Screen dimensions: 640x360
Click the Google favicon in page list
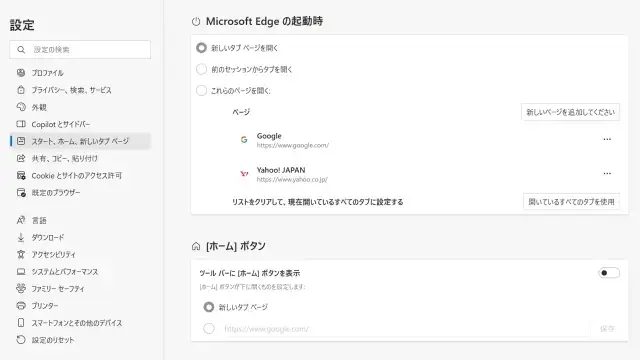click(x=244, y=140)
